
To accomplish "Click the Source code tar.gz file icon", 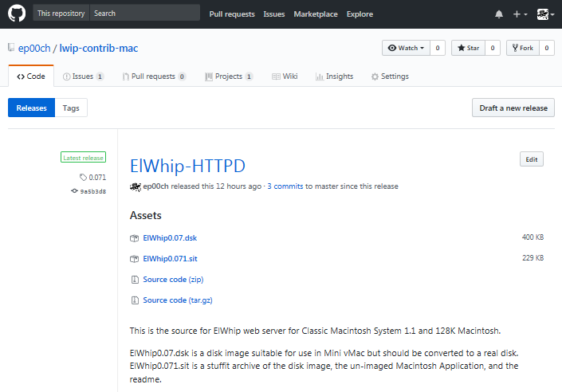I will 135,300.
